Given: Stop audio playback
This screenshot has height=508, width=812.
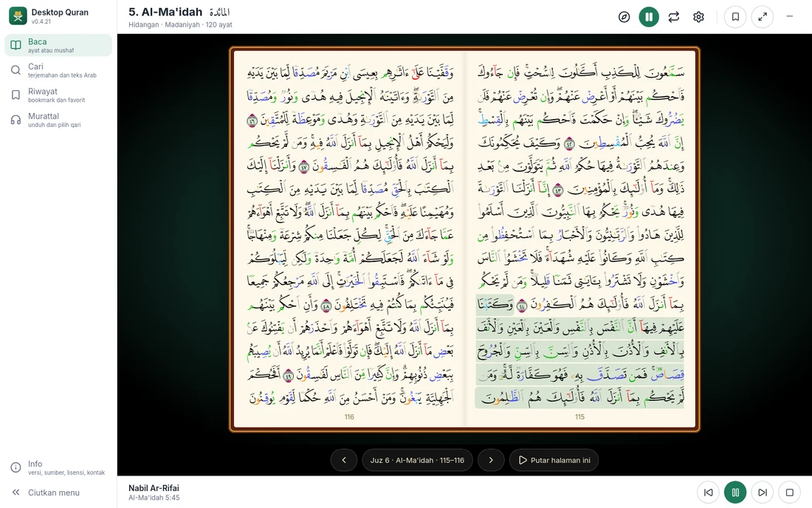Looking at the screenshot, I should (790, 492).
